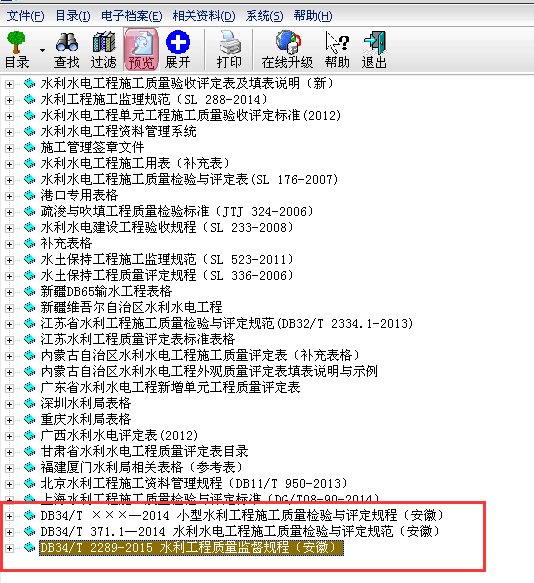Expand 施工管理签章文件 node
This screenshot has width=534, height=583.
9,148
